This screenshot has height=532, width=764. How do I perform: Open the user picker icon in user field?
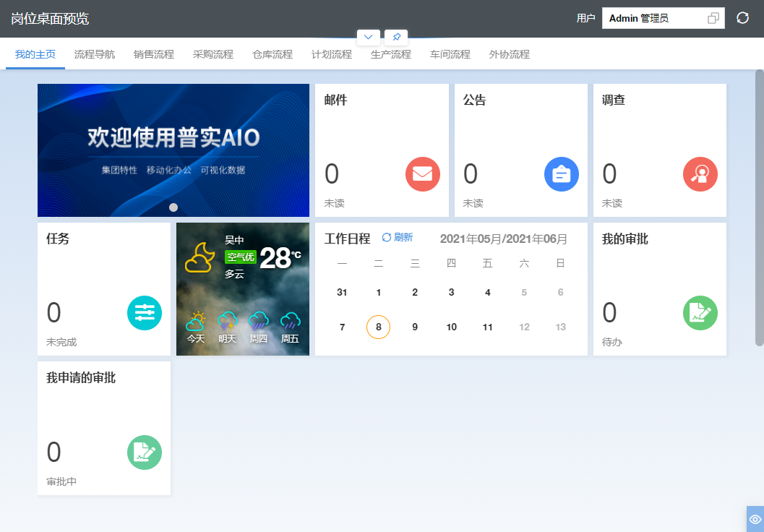713,19
